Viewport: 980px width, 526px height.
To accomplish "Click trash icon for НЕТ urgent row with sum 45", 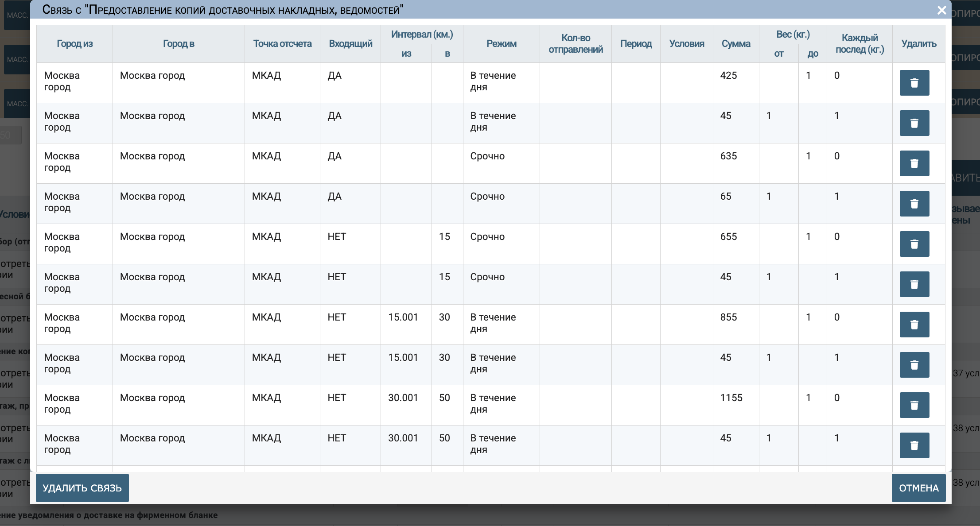I will 914,284.
